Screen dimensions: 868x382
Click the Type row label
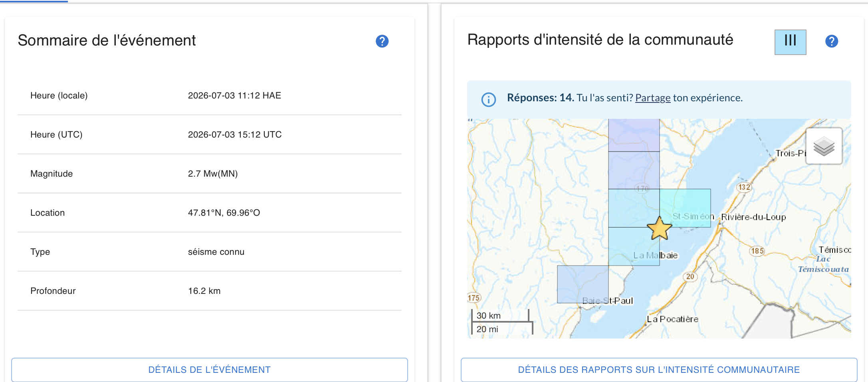[x=40, y=252]
